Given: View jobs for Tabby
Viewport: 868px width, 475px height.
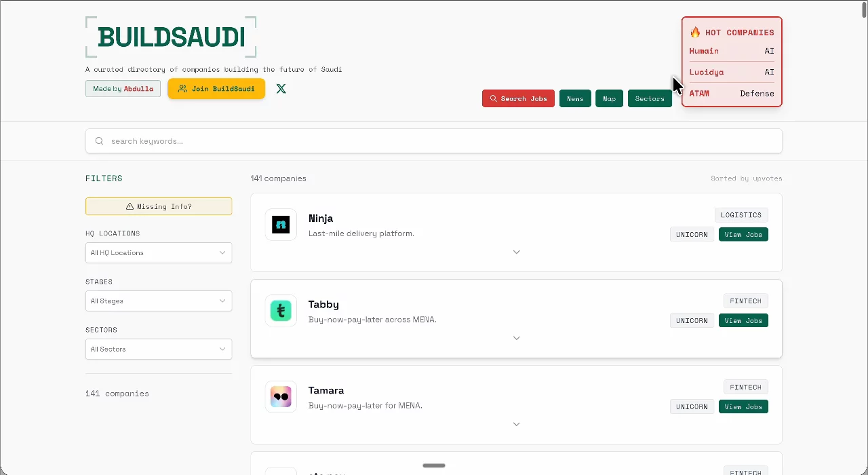Looking at the screenshot, I should pyautogui.click(x=743, y=320).
